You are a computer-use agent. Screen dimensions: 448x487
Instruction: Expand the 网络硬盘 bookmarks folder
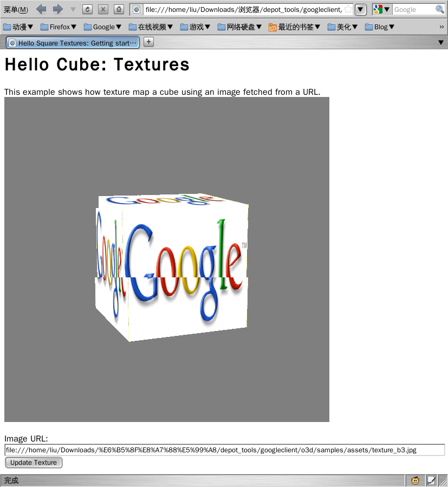click(239, 27)
